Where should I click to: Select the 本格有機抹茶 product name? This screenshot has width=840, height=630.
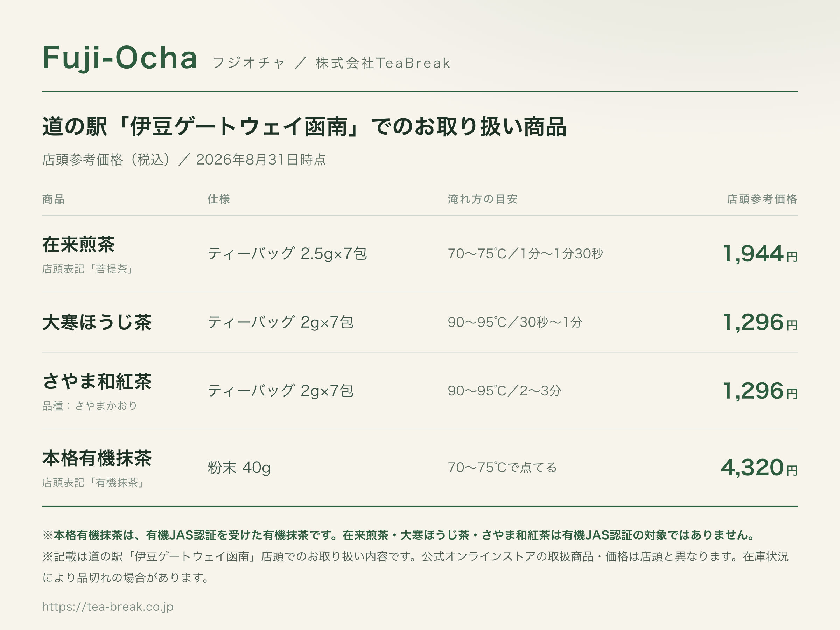click(97, 458)
